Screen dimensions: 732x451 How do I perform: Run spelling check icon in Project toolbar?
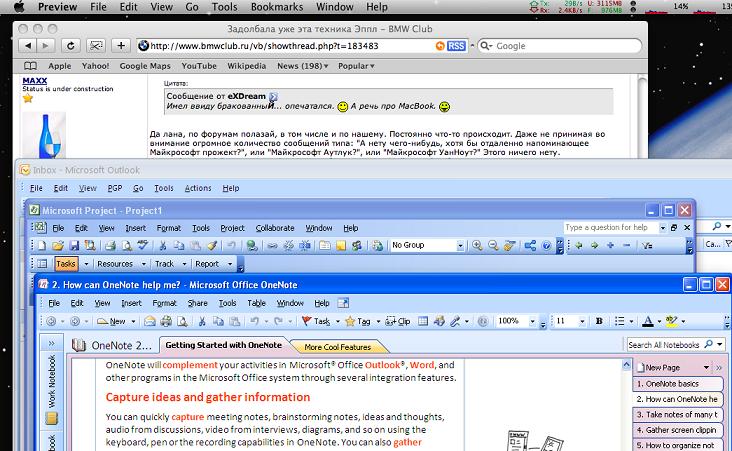click(143, 246)
